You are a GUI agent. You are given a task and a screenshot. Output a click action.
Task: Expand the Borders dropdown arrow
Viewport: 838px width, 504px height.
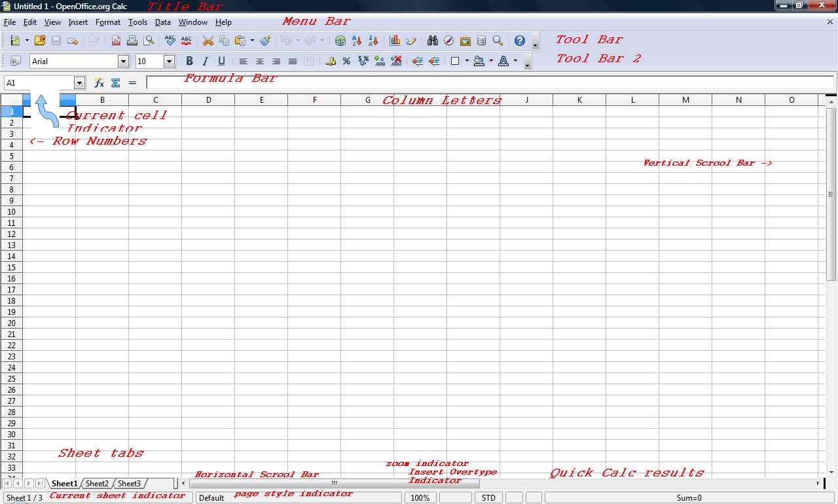pos(467,61)
